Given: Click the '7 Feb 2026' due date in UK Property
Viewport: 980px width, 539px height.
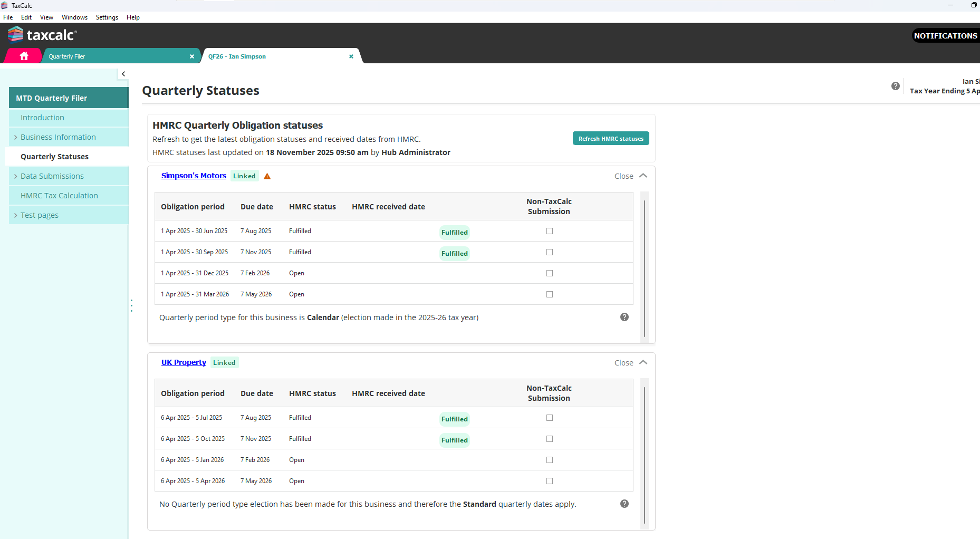Looking at the screenshot, I should coord(255,460).
